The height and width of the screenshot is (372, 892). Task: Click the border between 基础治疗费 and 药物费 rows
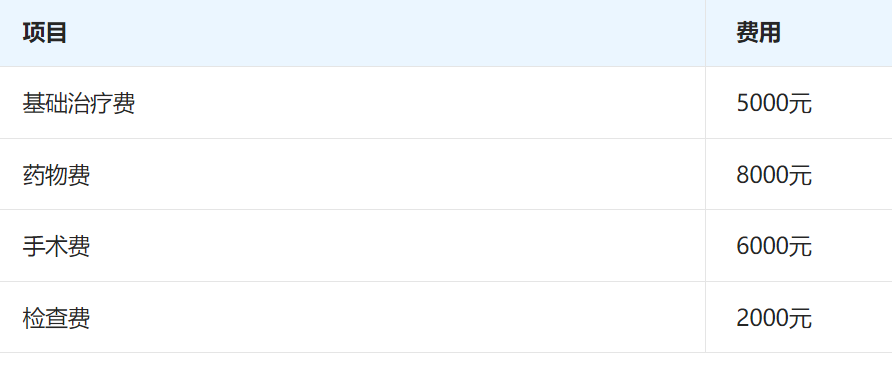(446, 139)
